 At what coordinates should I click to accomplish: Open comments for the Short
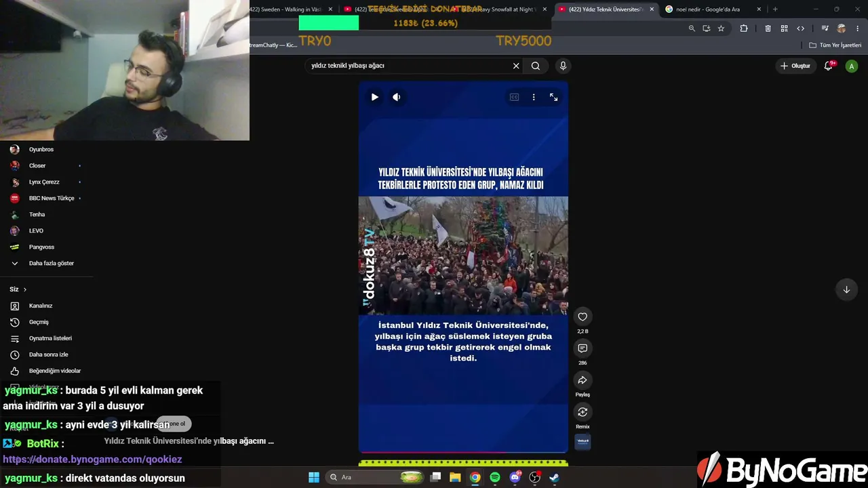(583, 348)
